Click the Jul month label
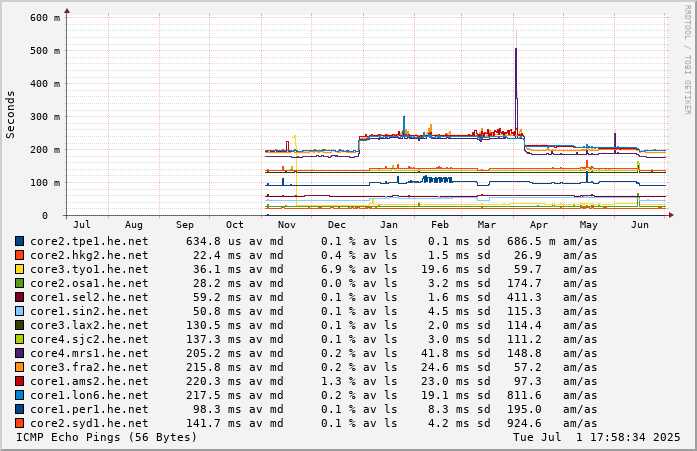The image size is (697, 451). (x=82, y=225)
